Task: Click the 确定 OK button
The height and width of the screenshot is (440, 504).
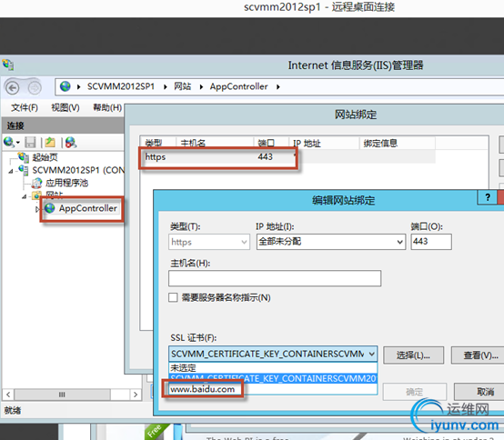Action: pyautogui.click(x=414, y=392)
